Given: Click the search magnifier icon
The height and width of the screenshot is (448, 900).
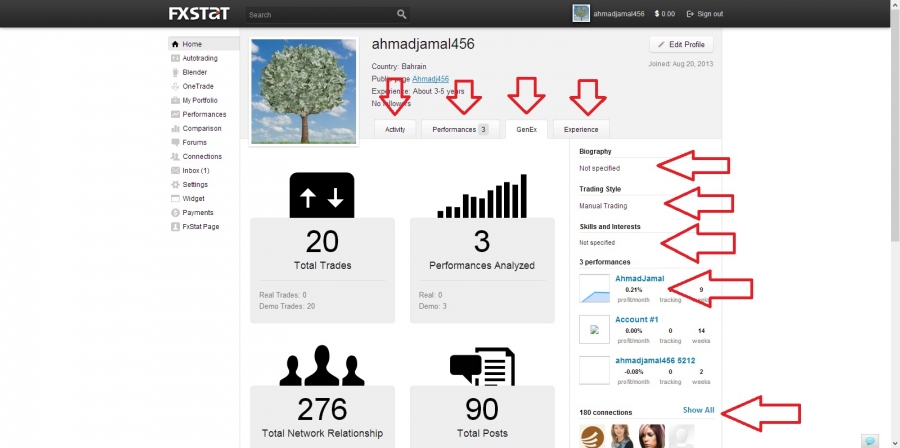Looking at the screenshot, I should click(x=401, y=15).
